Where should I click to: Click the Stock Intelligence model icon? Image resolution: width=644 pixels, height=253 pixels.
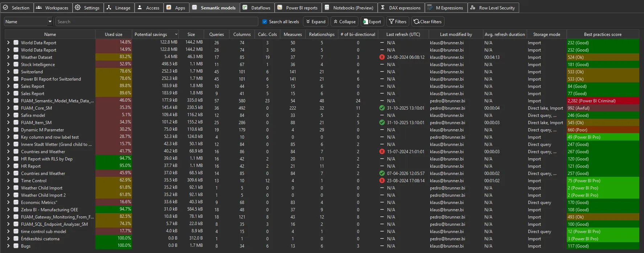coord(16,64)
